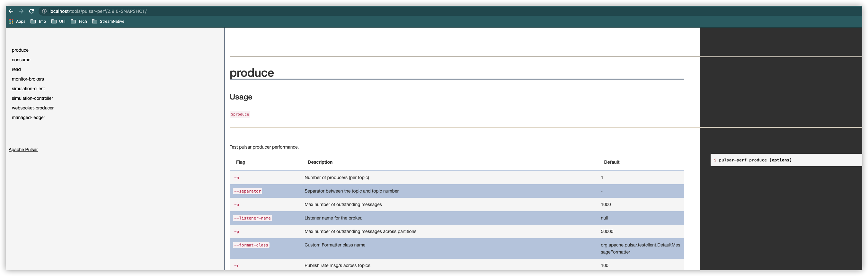The width and height of the screenshot is (868, 276).
Task: Open the Tech bookmark folder
Action: [79, 22]
